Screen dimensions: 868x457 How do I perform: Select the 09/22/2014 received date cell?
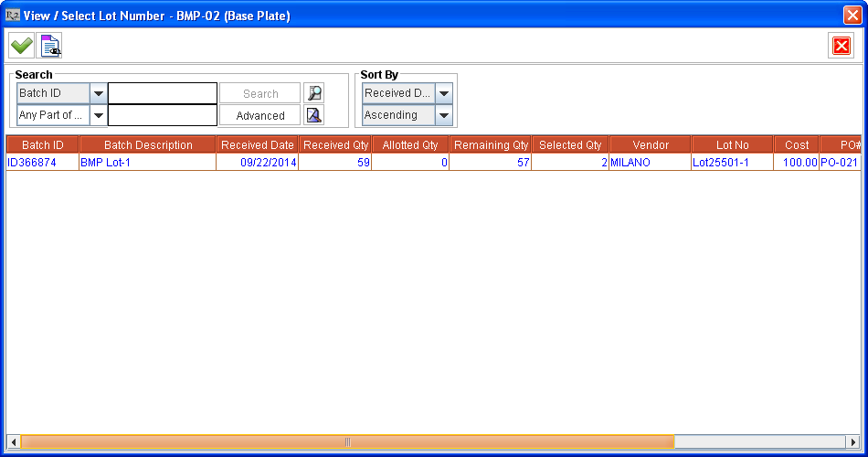[258, 163]
